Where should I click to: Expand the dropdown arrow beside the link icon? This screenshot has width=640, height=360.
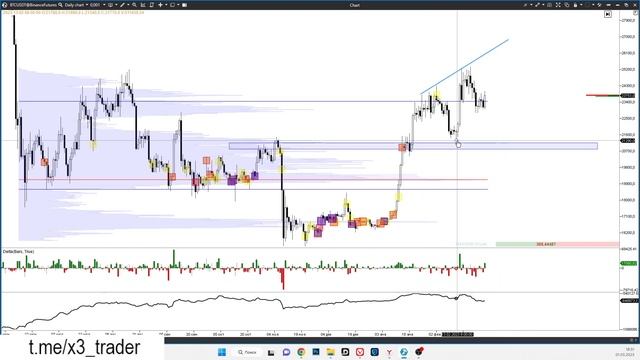543,5
